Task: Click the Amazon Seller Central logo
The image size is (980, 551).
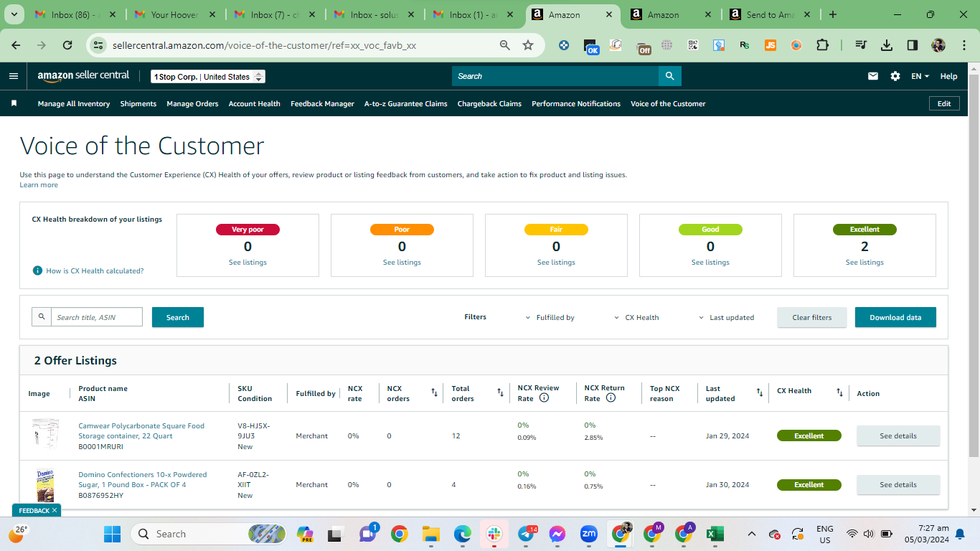Action: pyautogui.click(x=83, y=76)
